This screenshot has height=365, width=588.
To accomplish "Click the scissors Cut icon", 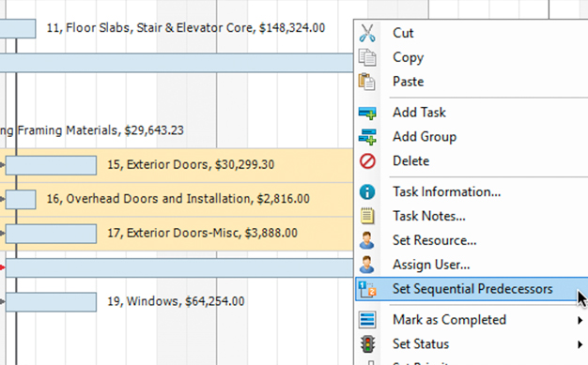I will coord(367,33).
